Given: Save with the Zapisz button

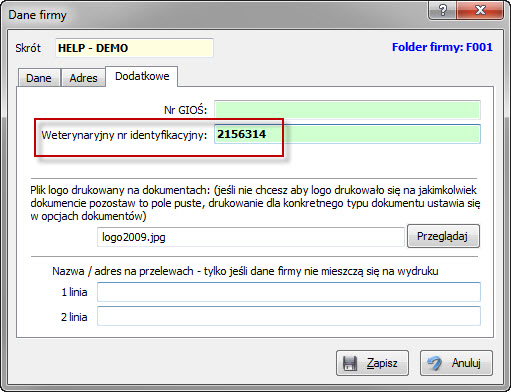Looking at the screenshot, I should (372, 363).
